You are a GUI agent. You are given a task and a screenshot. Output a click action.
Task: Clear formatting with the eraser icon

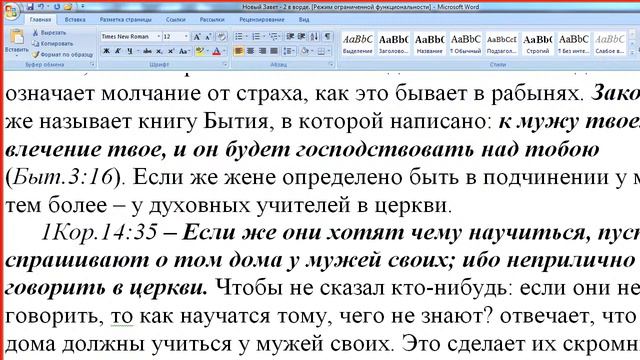click(222, 37)
